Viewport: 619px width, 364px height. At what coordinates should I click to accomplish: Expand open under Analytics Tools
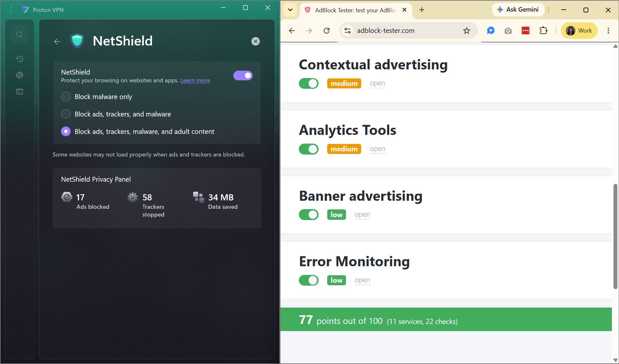(378, 149)
